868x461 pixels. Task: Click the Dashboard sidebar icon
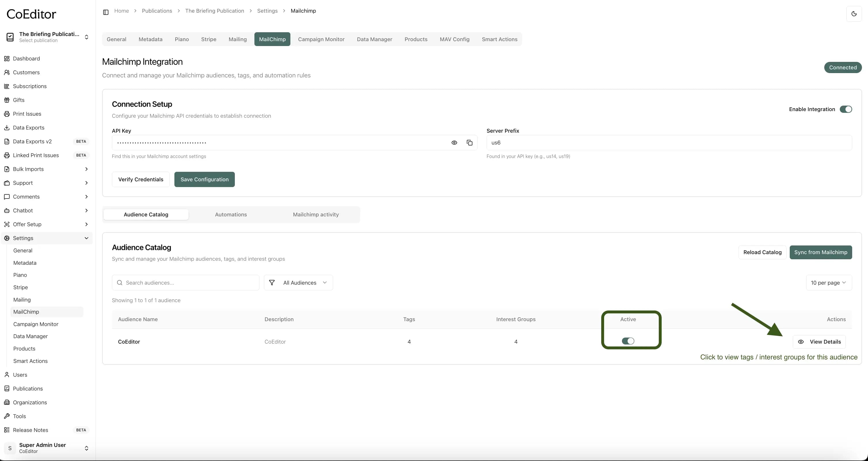(x=7, y=59)
